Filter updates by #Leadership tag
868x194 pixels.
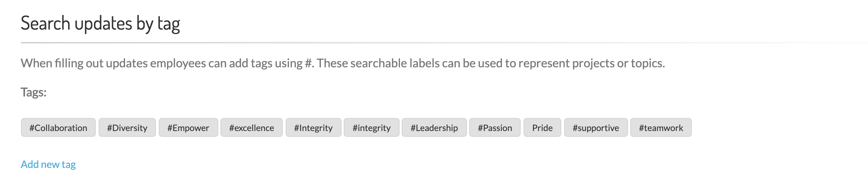coord(434,128)
